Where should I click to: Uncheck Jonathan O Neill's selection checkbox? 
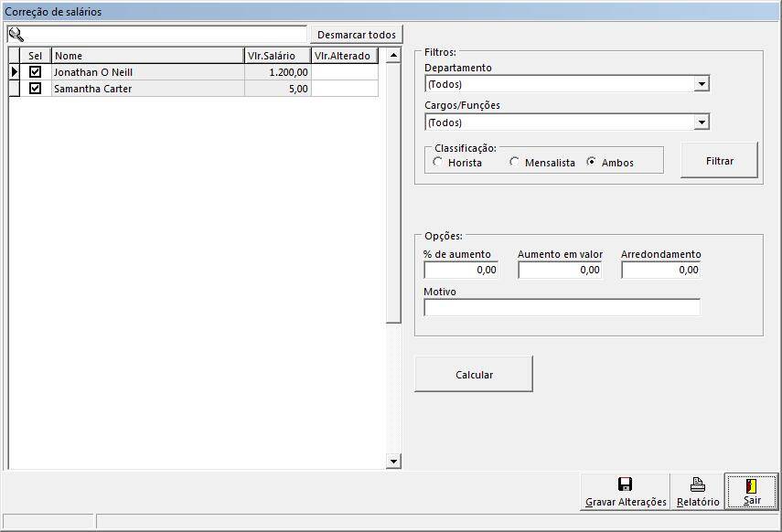point(36,71)
